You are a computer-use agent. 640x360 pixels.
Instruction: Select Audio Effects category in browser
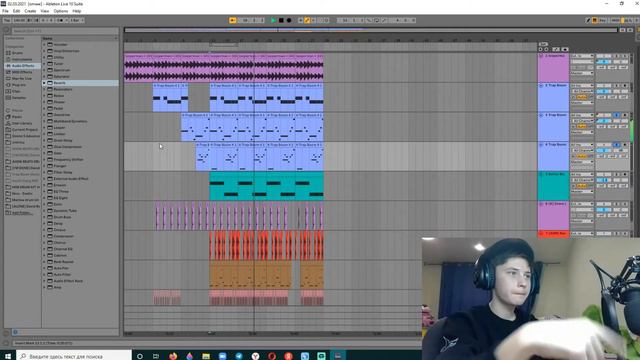(22, 66)
